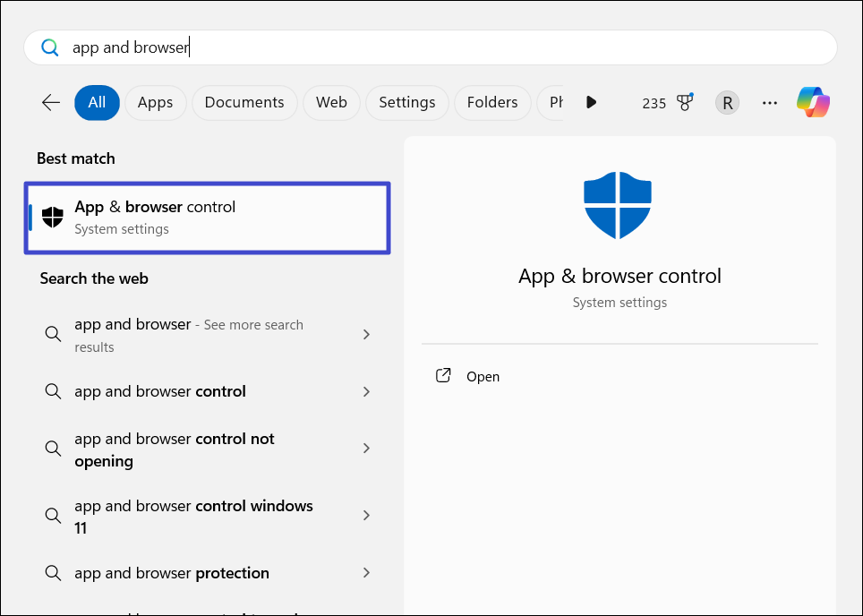
Task: Show more filter tabs with the play arrow
Action: 591,102
